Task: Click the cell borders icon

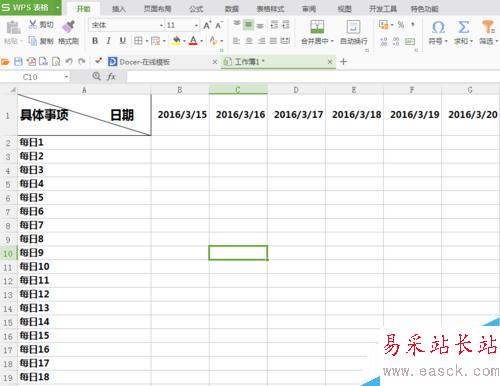Action: 138,41
